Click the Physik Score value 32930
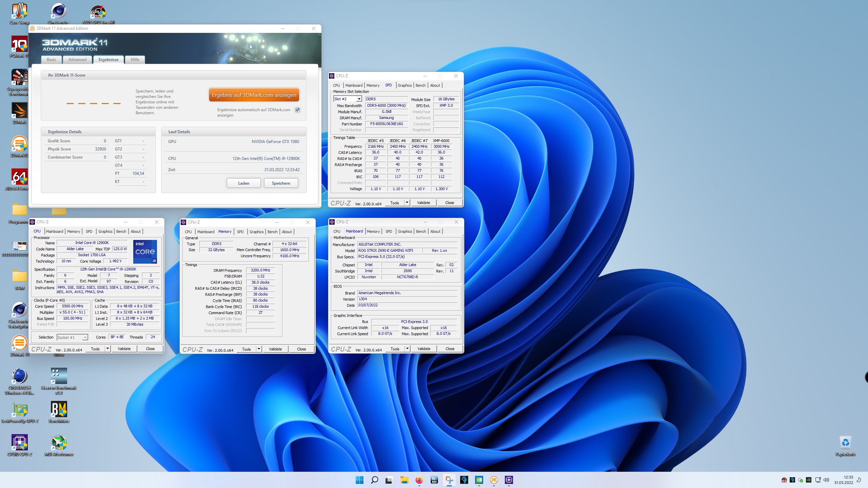Viewport: 868px width, 488px height. pos(100,149)
